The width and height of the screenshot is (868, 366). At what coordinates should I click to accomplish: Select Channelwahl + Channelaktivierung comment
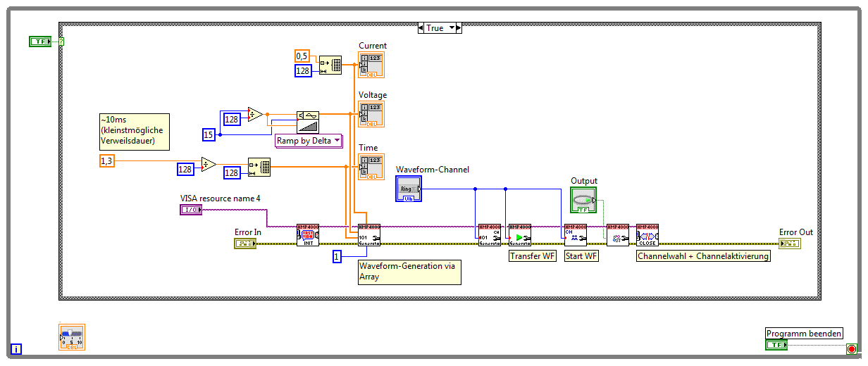[703, 256]
